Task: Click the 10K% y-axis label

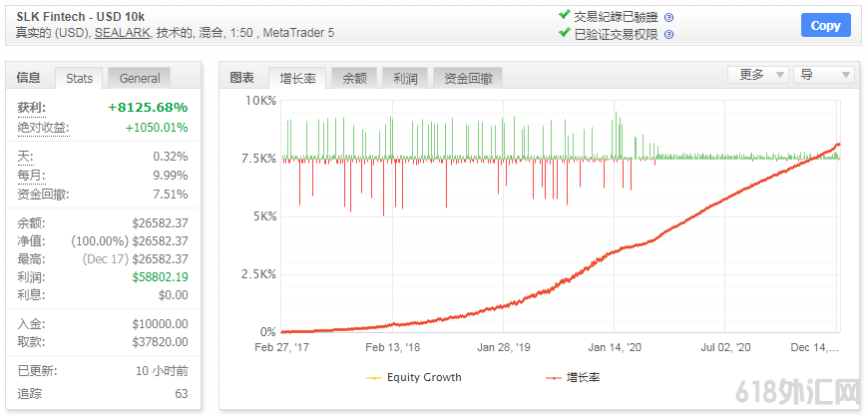Action: 260,101
